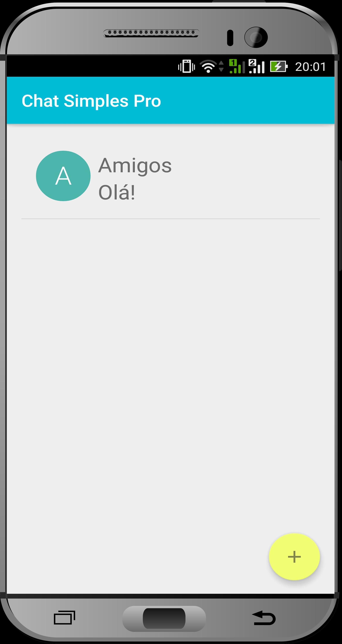Tap the empty list area below Amigos
This screenshot has height=644, width=342.
click(x=171, y=375)
